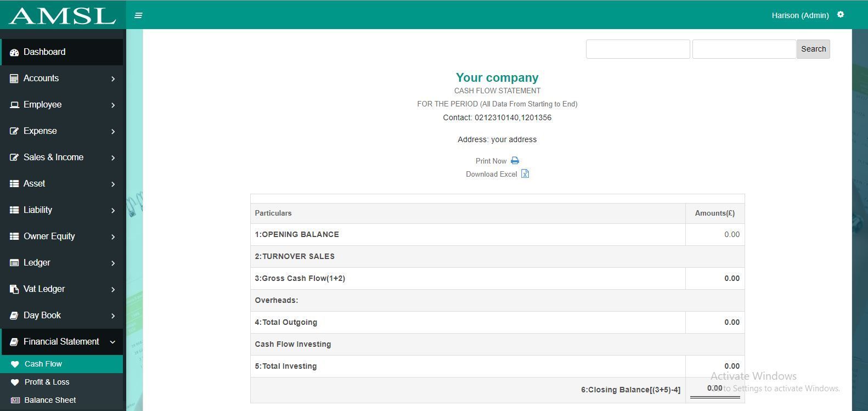Click the Amounts(£) column header

click(715, 213)
